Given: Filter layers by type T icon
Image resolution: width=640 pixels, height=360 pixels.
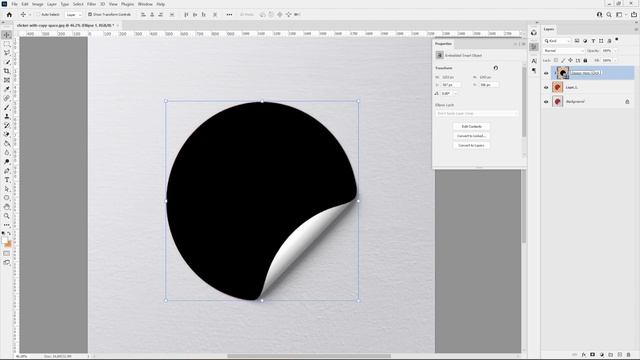Looking at the screenshot, I should [x=593, y=41].
